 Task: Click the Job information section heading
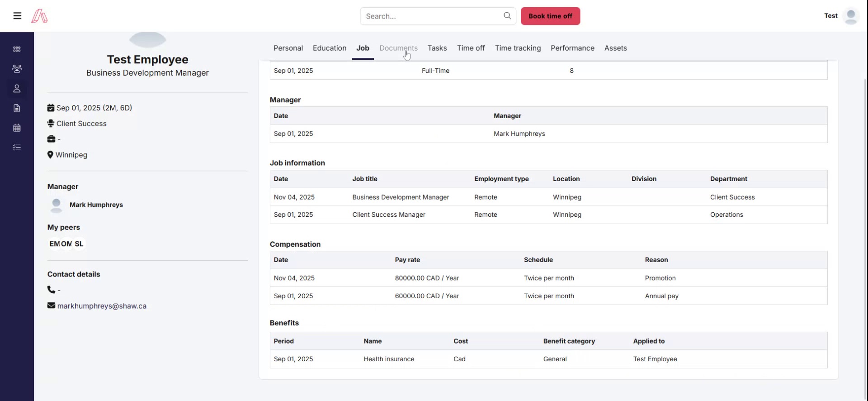[297, 163]
